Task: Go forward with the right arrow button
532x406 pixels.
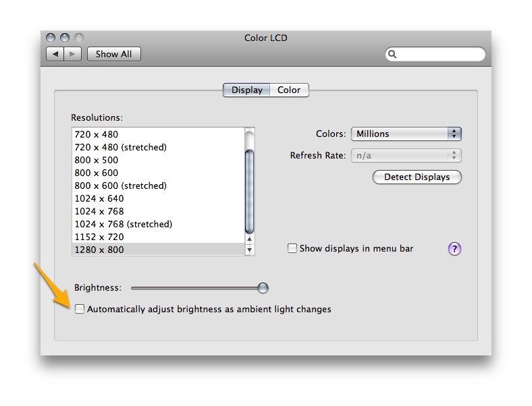Action: click(73, 54)
